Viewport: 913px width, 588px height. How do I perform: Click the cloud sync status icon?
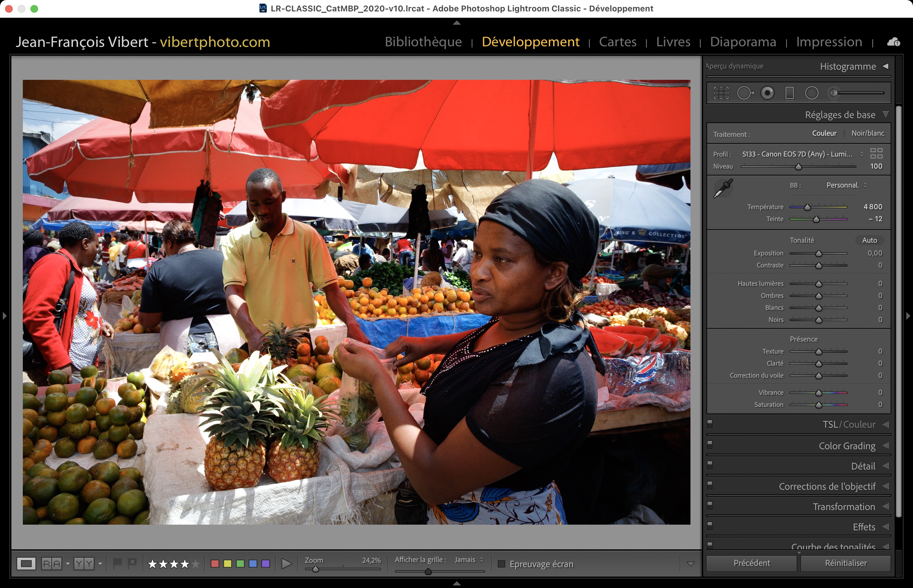coord(894,42)
